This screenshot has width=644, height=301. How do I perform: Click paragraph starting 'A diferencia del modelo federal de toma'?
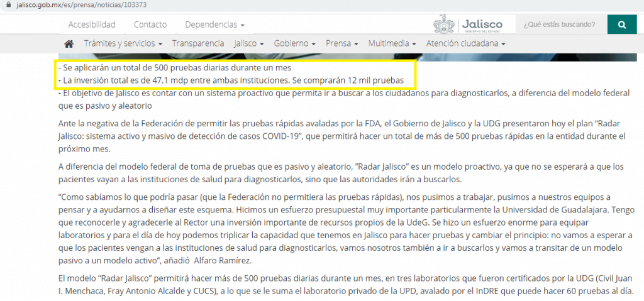(x=341, y=173)
